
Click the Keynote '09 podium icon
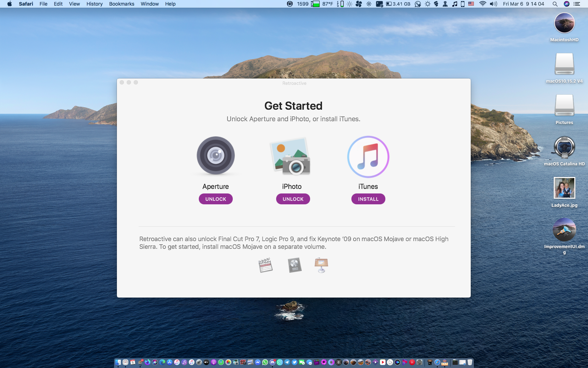321,265
